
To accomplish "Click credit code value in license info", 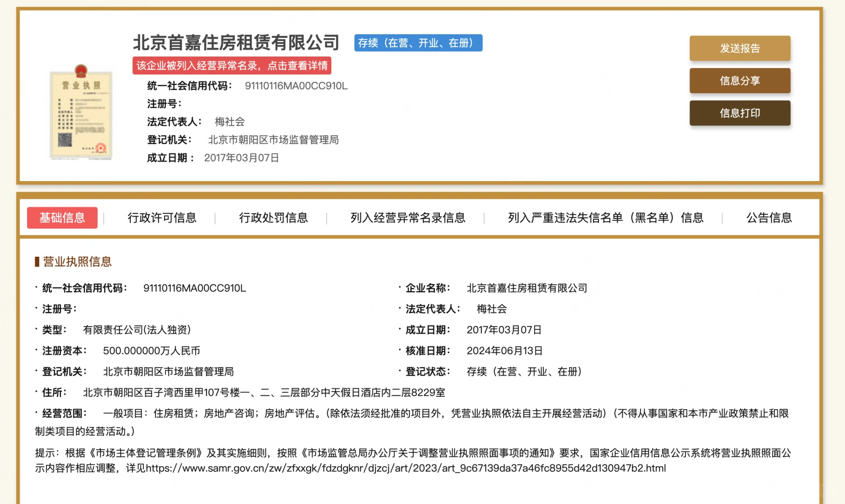I will click(195, 288).
